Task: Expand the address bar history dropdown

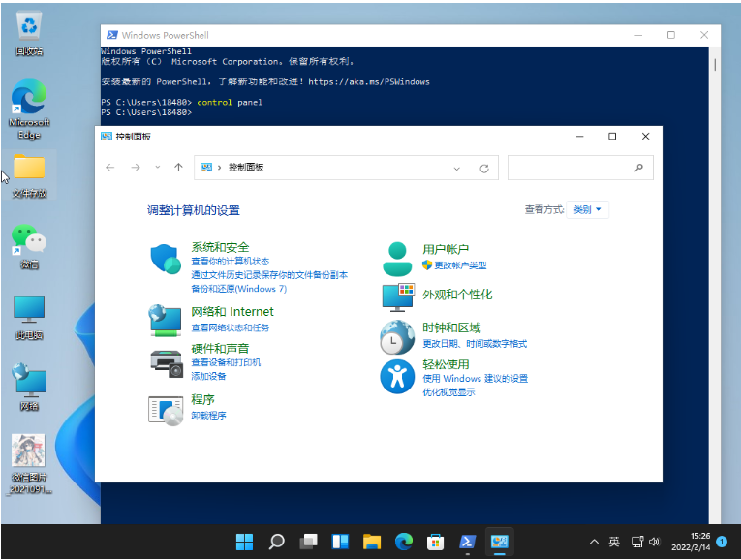Action: pos(457,168)
